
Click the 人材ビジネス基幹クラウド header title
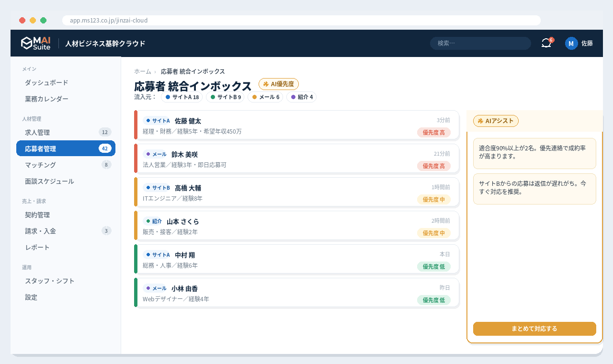(x=105, y=44)
